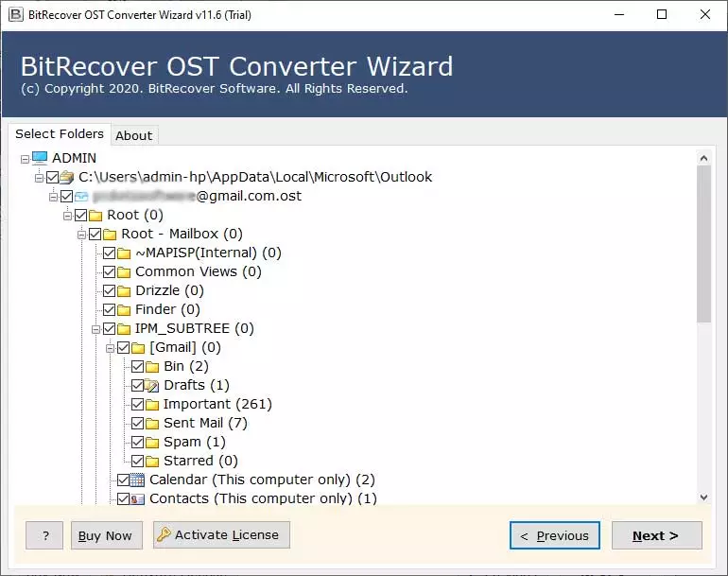Collapse the Root (0) node

tap(68, 216)
